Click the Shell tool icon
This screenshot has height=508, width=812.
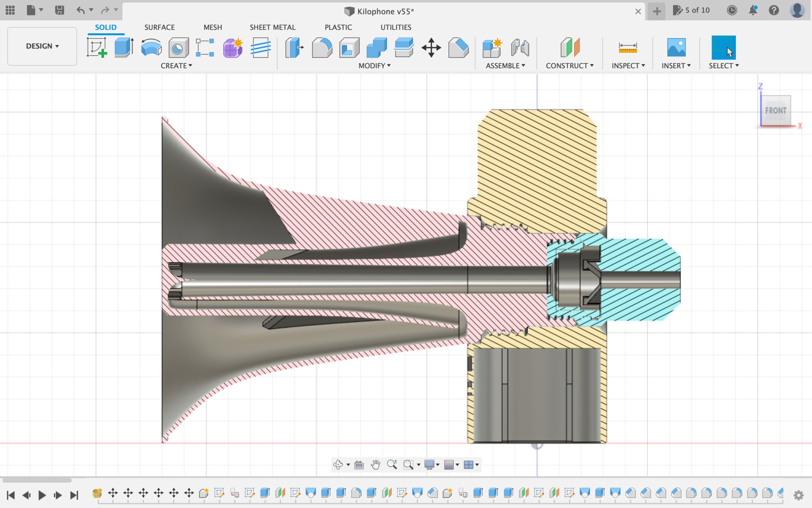(x=349, y=48)
